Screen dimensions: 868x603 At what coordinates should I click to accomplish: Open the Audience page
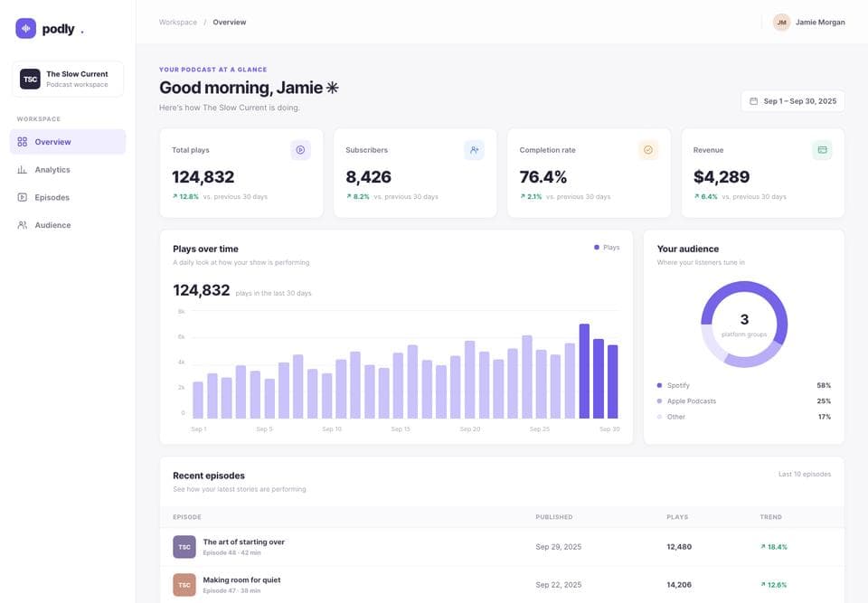[x=68, y=225]
